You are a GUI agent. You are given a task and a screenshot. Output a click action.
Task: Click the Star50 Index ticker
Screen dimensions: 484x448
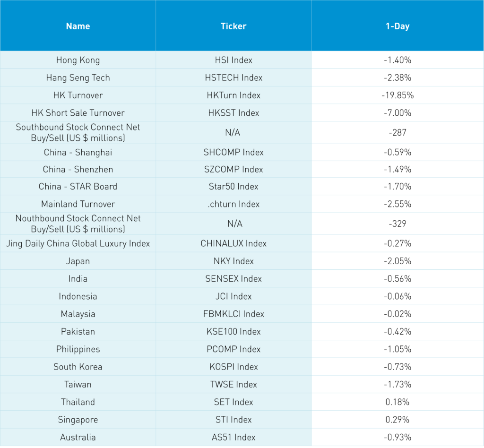pos(233,186)
